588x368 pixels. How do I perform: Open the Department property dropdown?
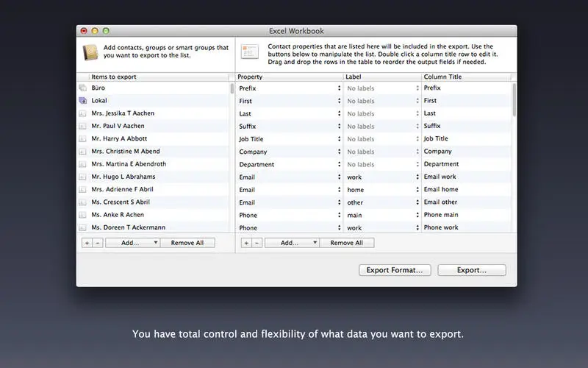(339, 164)
